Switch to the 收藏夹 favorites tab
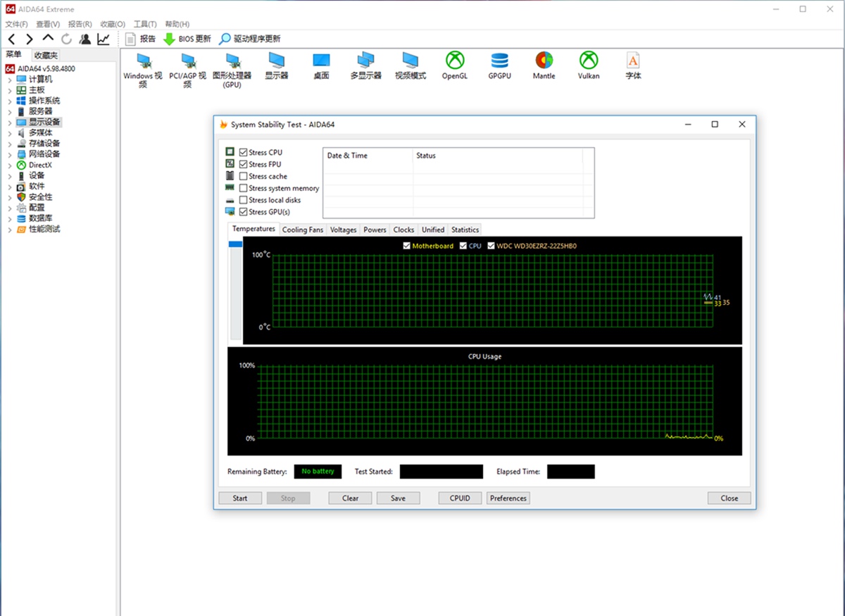Screen dimensions: 845x616 pos(46,55)
